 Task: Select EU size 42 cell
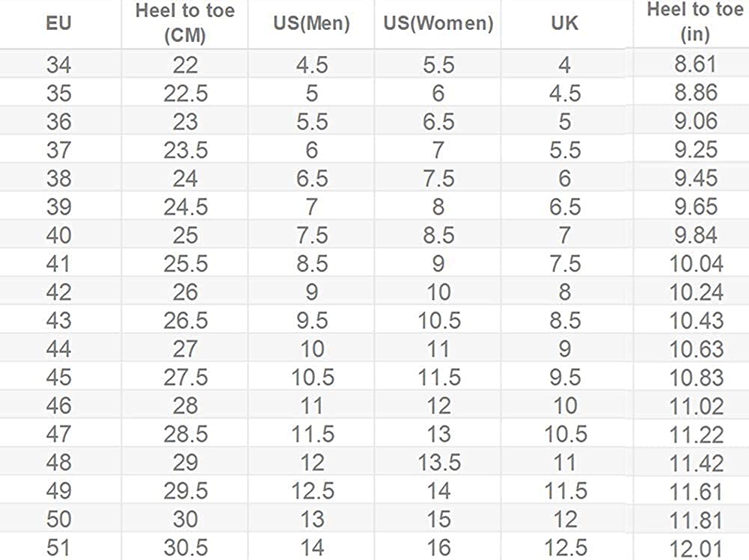58,292
